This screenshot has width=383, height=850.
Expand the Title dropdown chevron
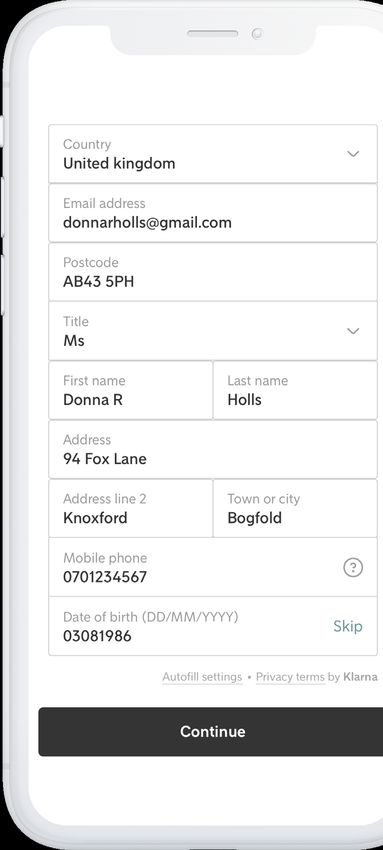pos(353,331)
